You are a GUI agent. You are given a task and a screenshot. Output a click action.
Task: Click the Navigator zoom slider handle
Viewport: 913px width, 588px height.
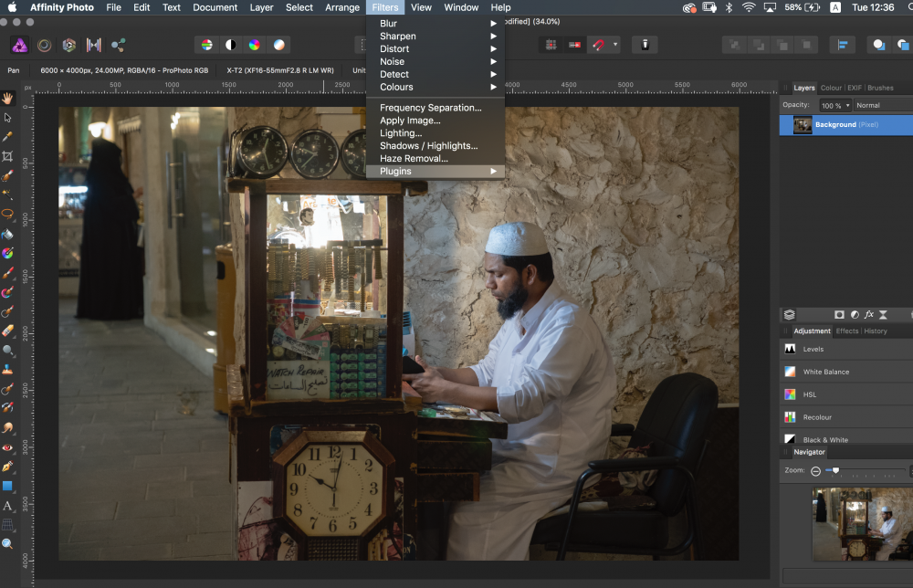835,470
